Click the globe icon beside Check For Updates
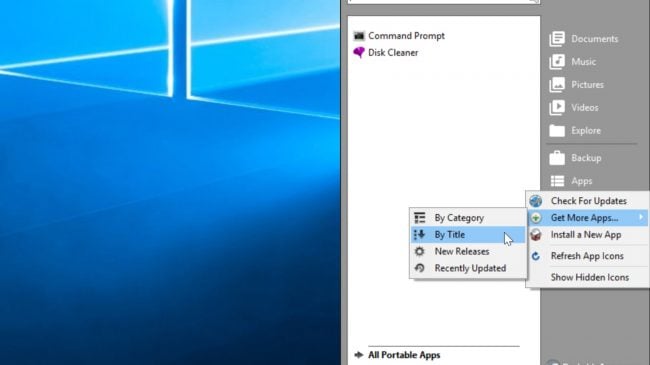Screen dimensions: 650x365 pos(536,201)
